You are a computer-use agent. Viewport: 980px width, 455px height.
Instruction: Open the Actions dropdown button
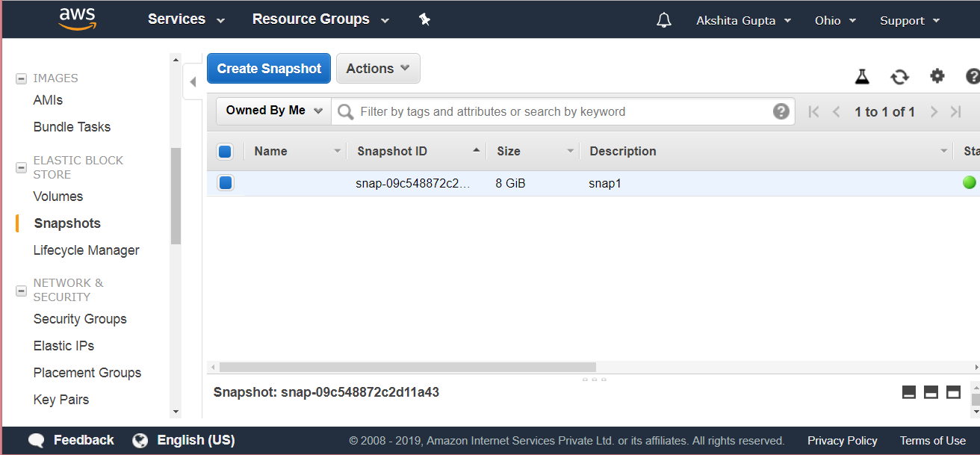[x=378, y=69]
